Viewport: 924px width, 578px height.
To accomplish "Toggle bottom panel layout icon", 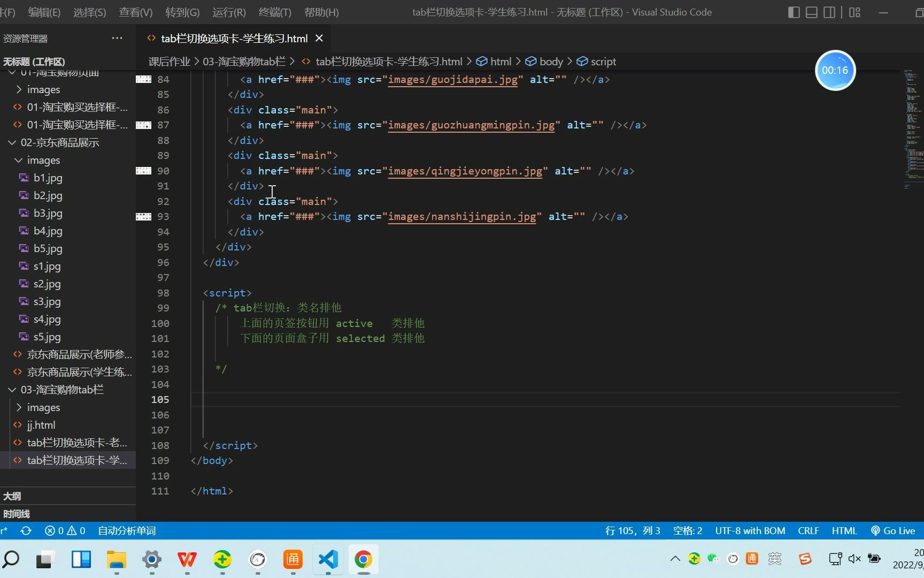I will coord(812,12).
